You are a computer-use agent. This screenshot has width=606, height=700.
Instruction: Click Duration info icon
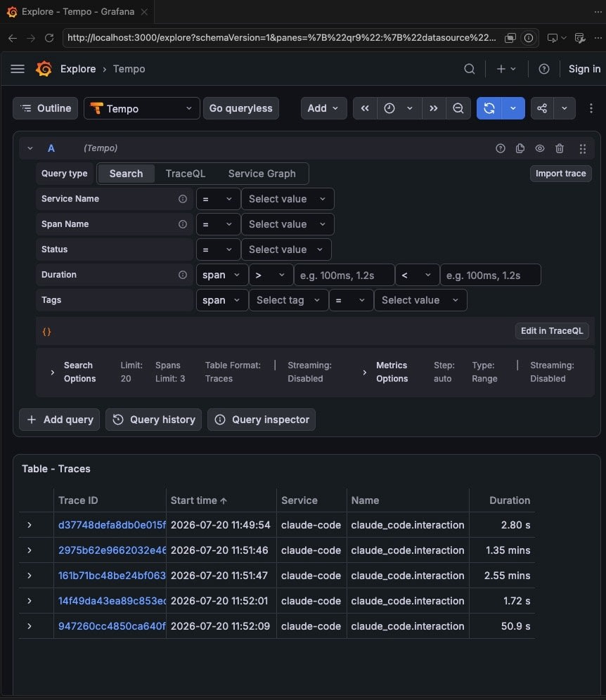[183, 275]
